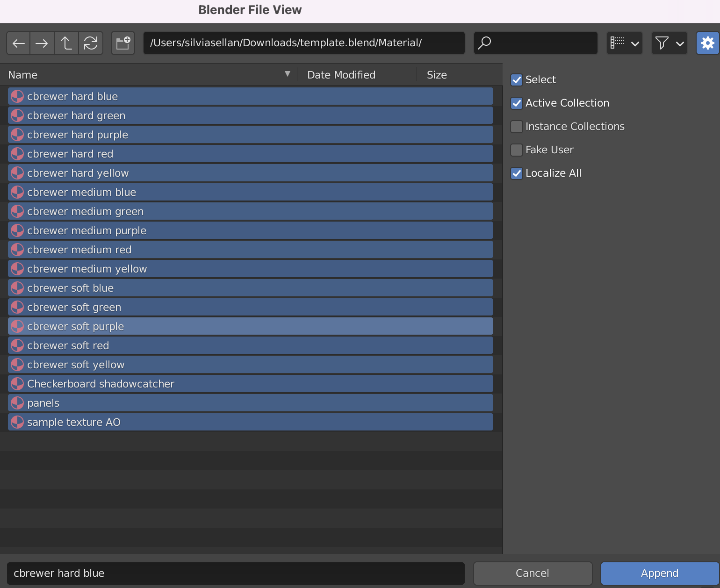Screen dimensions: 720x588
Task: Click the filter funnel icon
Action: (x=662, y=43)
